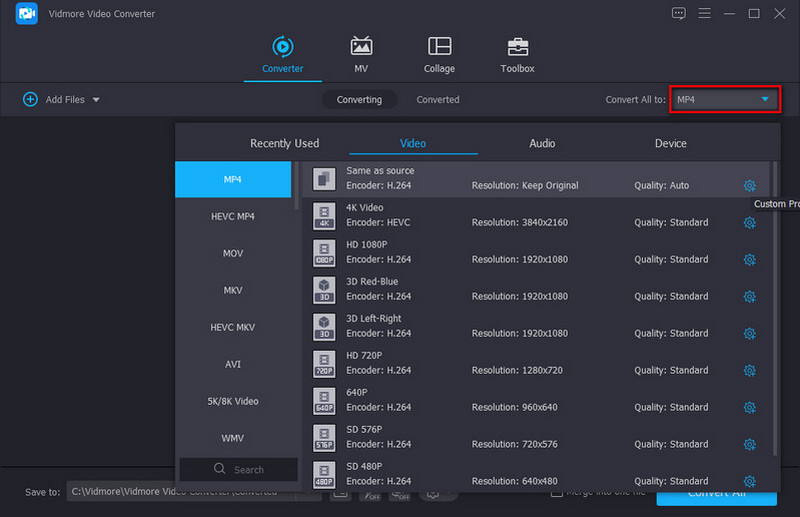Select the 3D Left-Right preset icon
800x517 pixels.
pyautogui.click(x=324, y=327)
